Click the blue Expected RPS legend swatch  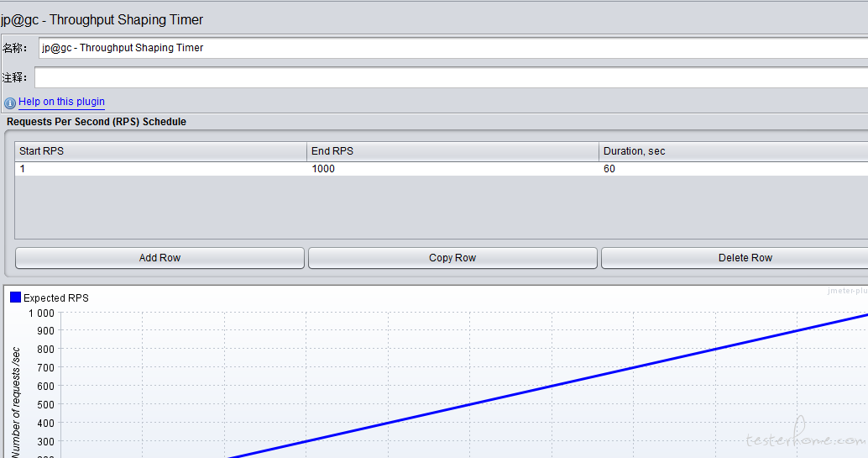[x=15, y=297]
